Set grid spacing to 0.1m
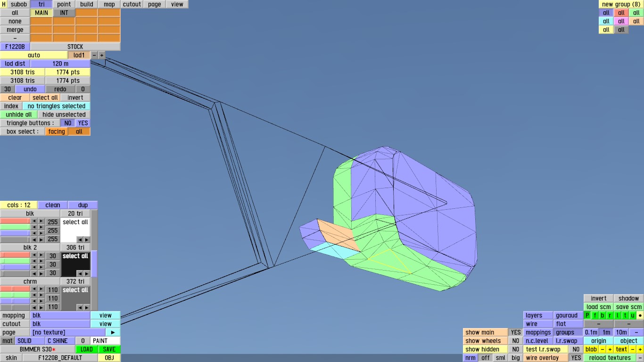 pyautogui.click(x=591, y=332)
